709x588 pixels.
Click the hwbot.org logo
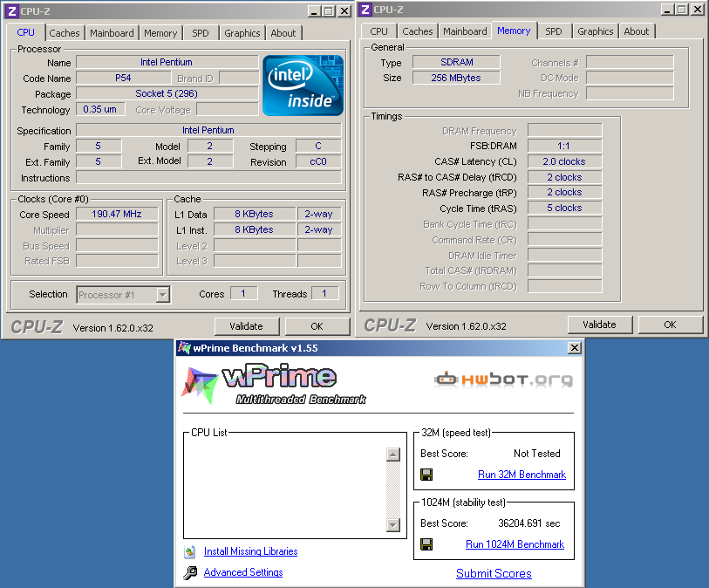(x=503, y=379)
